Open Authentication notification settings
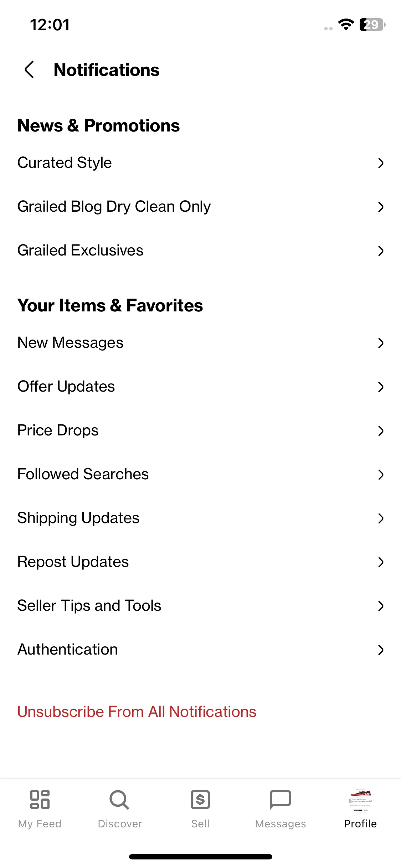401x868 pixels. (200, 650)
